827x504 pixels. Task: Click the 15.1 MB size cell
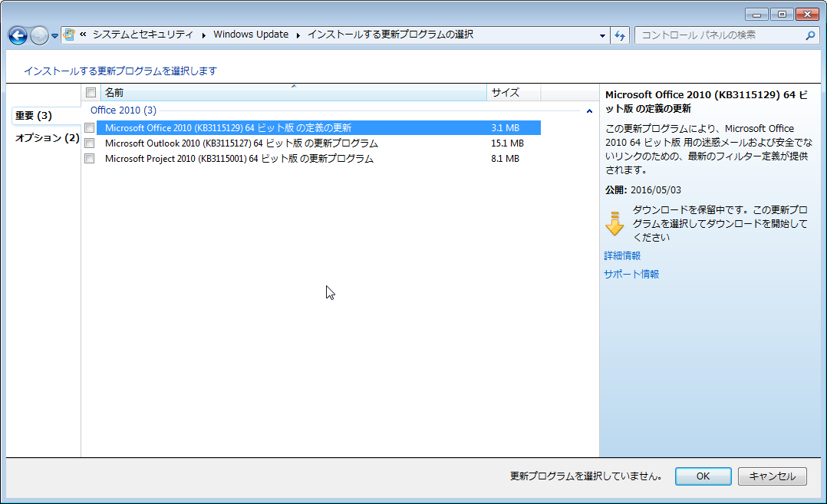507,143
